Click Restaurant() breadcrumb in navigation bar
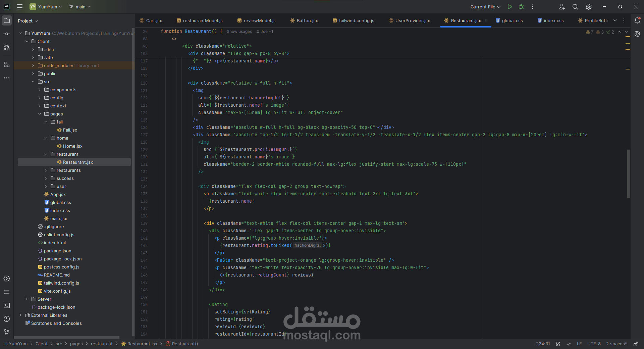Viewport: 644px width, 349px height. pos(182,344)
